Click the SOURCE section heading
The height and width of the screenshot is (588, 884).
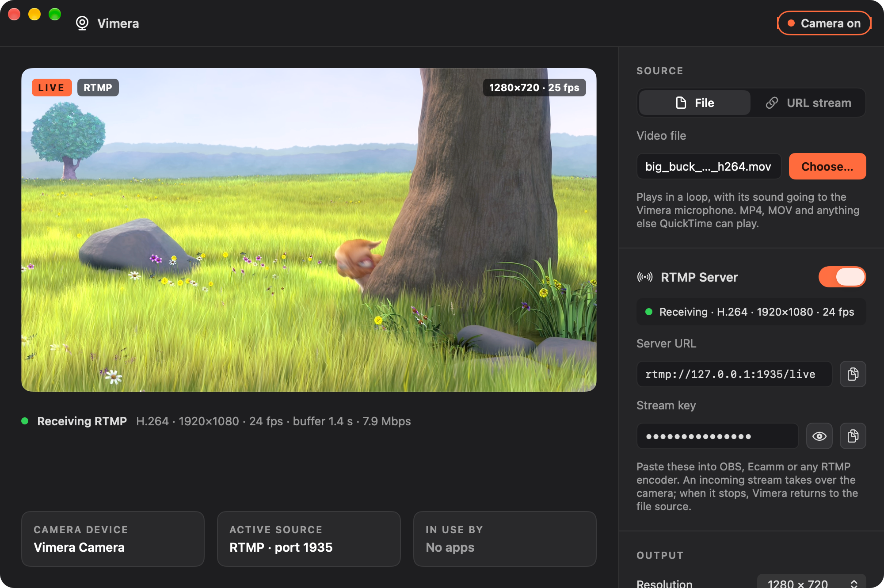[660, 71]
